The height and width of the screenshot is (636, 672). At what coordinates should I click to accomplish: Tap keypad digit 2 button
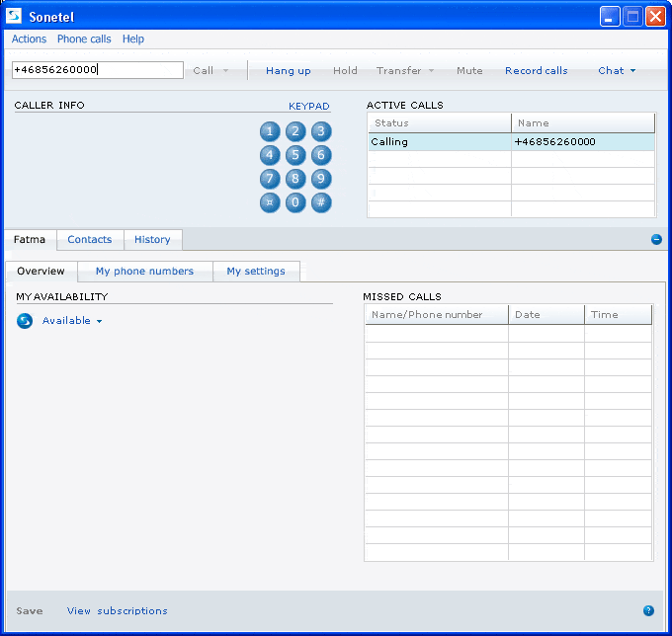tap(295, 131)
